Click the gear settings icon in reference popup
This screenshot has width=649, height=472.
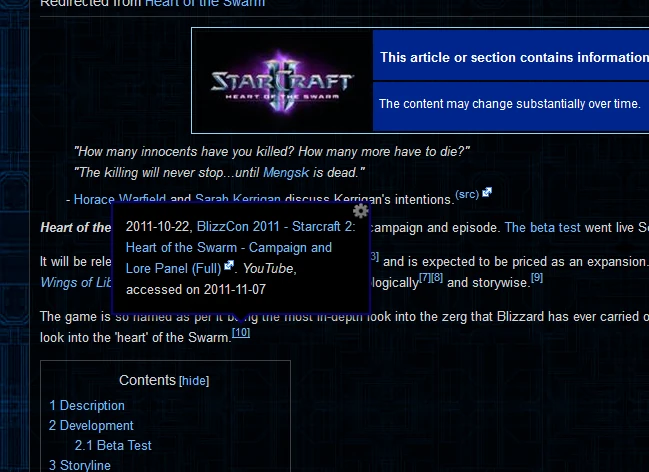[361, 211]
